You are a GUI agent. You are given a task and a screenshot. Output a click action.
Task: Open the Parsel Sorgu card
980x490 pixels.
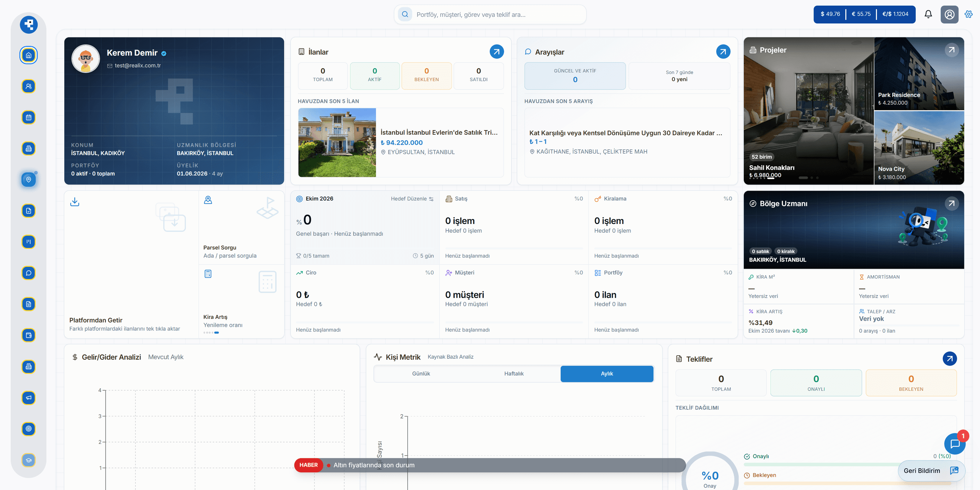point(242,228)
